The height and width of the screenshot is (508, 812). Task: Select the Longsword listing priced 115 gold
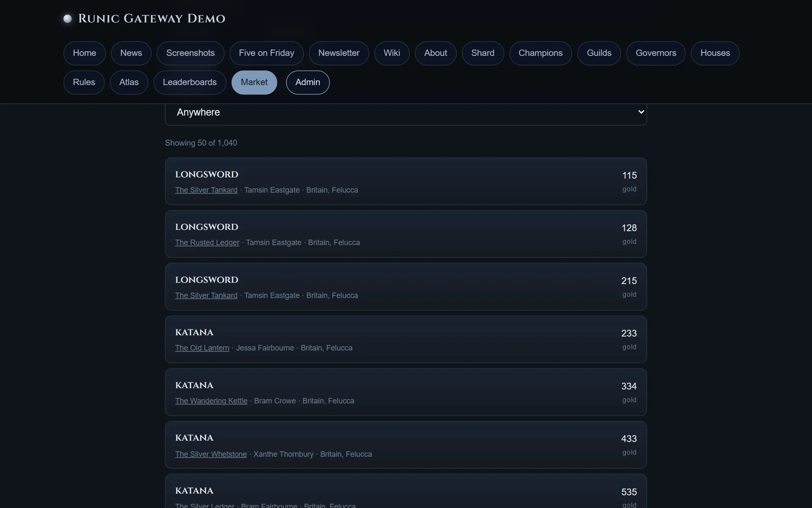click(x=406, y=181)
